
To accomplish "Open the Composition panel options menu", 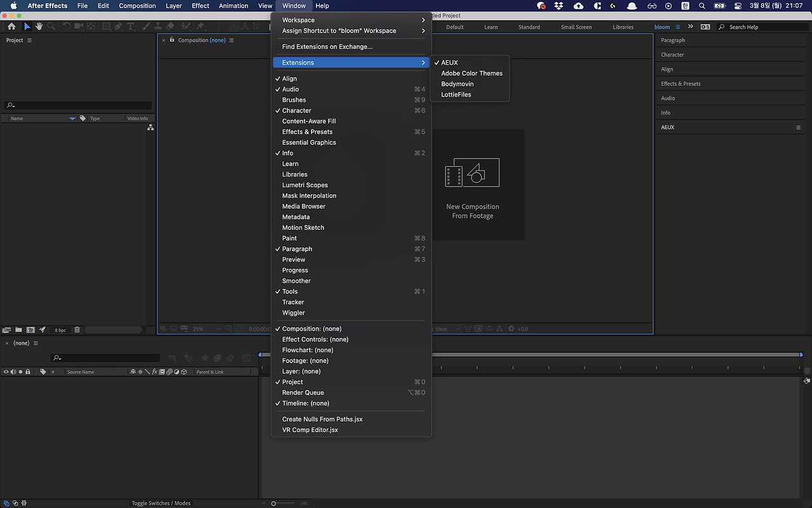I will point(232,40).
